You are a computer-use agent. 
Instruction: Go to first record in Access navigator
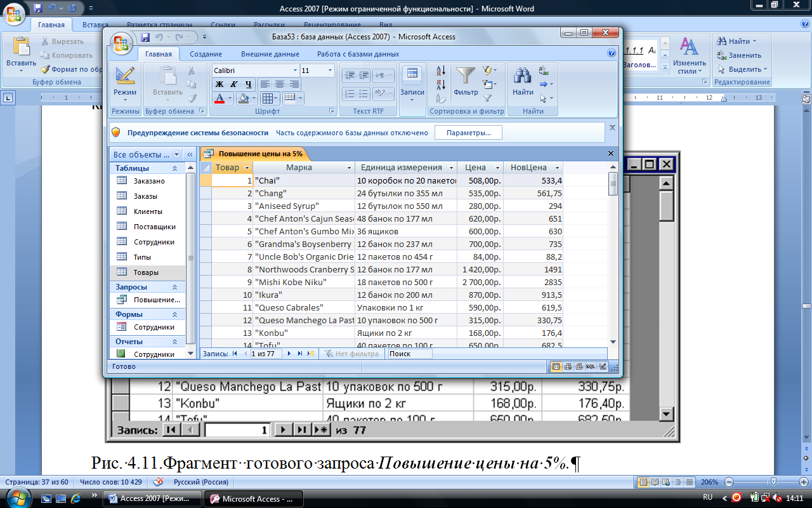(235, 354)
